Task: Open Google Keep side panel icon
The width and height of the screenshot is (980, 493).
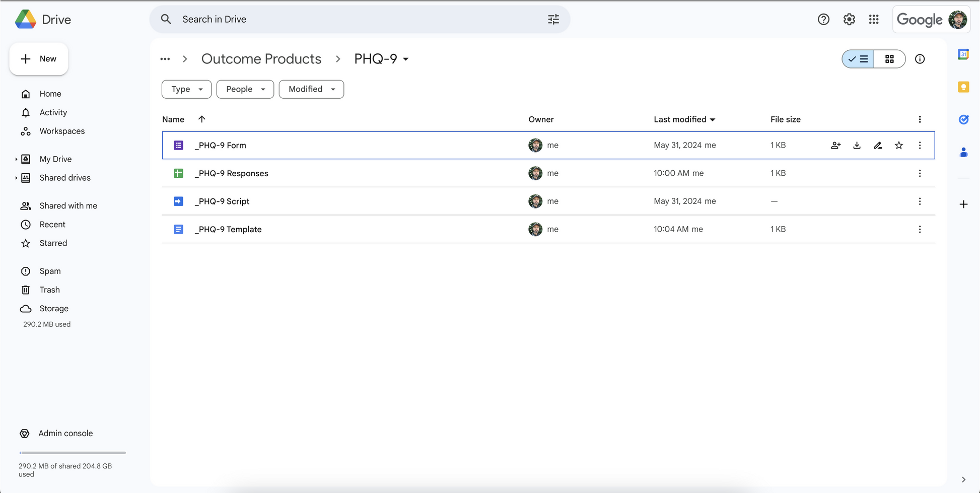Action: 963,87
